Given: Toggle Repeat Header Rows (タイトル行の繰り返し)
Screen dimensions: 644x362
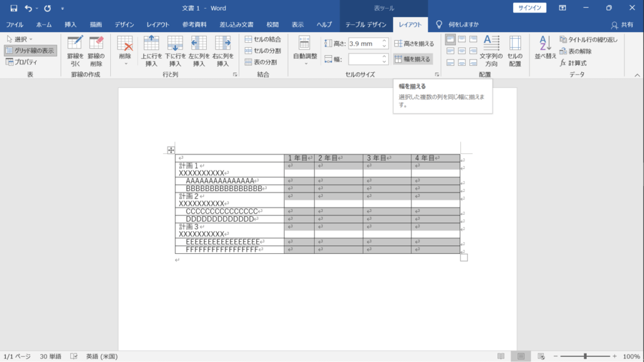Looking at the screenshot, I should (x=588, y=40).
